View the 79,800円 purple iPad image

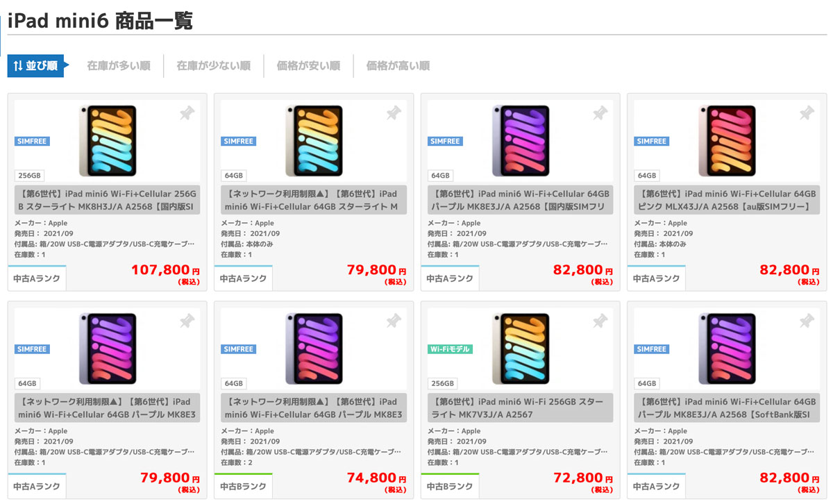pos(108,349)
